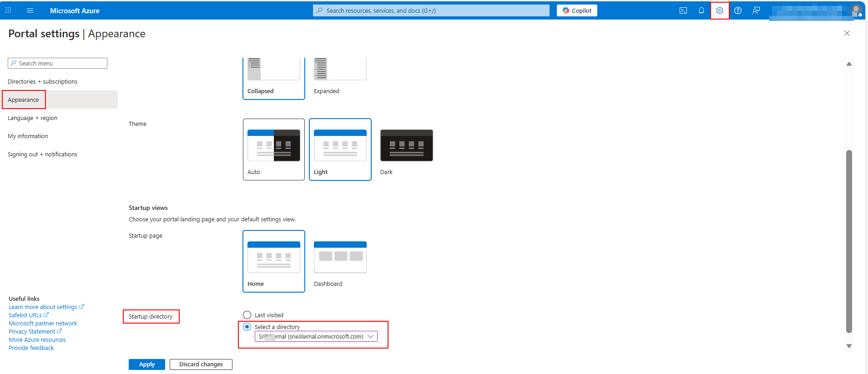Open the startup directory dropdown
The width and height of the screenshot is (868, 374).
pyautogui.click(x=316, y=337)
